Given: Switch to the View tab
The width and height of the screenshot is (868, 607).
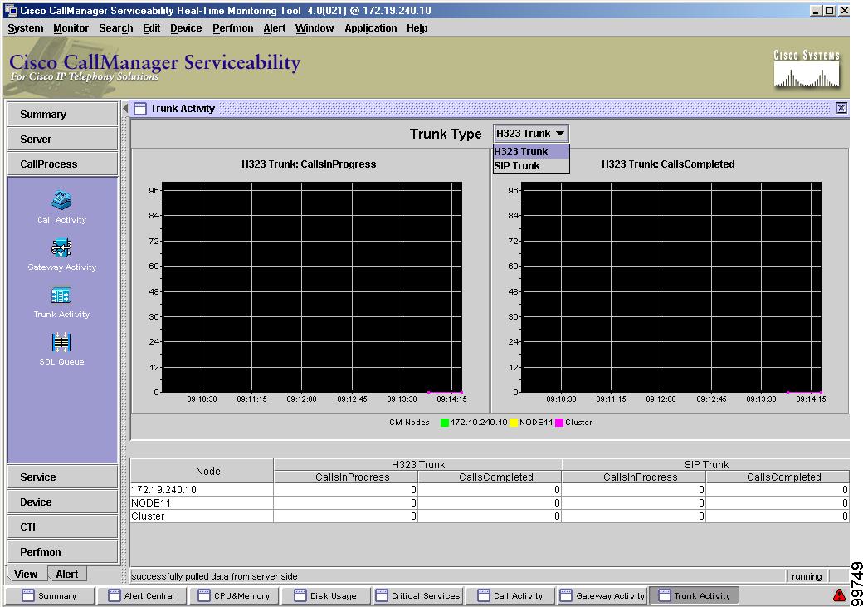Looking at the screenshot, I should [26, 575].
